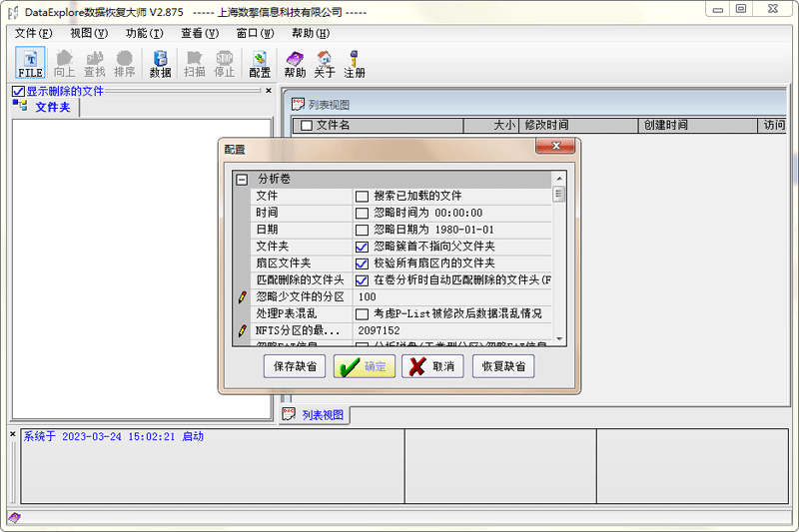Select the 列表视图 bottom tab
The width and height of the screenshot is (799, 532).
[314, 415]
